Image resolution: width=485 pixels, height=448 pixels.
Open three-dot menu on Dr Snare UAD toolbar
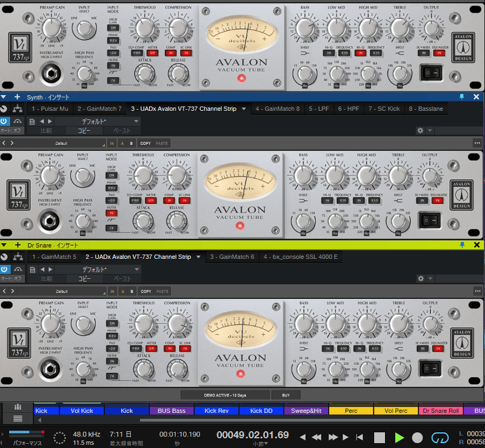(478, 291)
